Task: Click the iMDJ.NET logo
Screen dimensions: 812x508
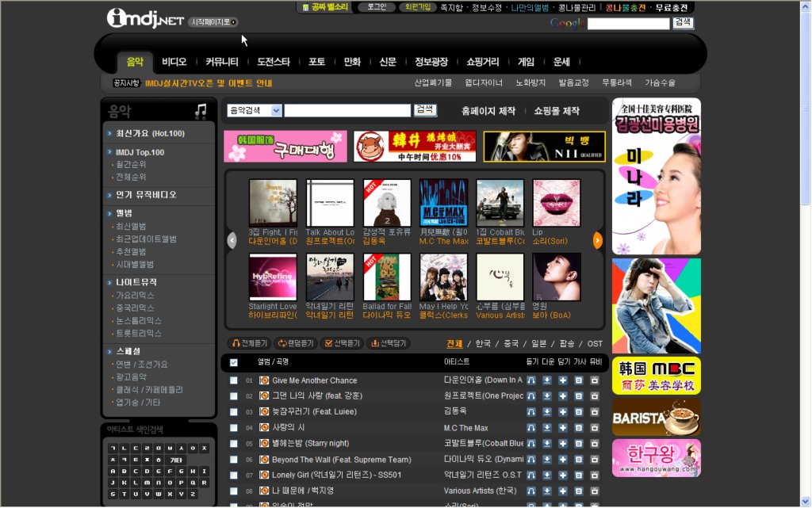Action: tap(146, 18)
